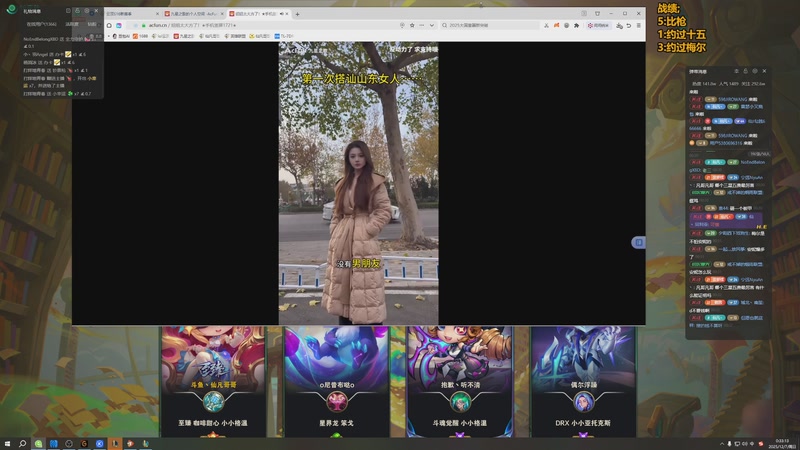Select the 偶尔浮躁 champion card
This screenshot has width=800, height=450.
[583, 382]
